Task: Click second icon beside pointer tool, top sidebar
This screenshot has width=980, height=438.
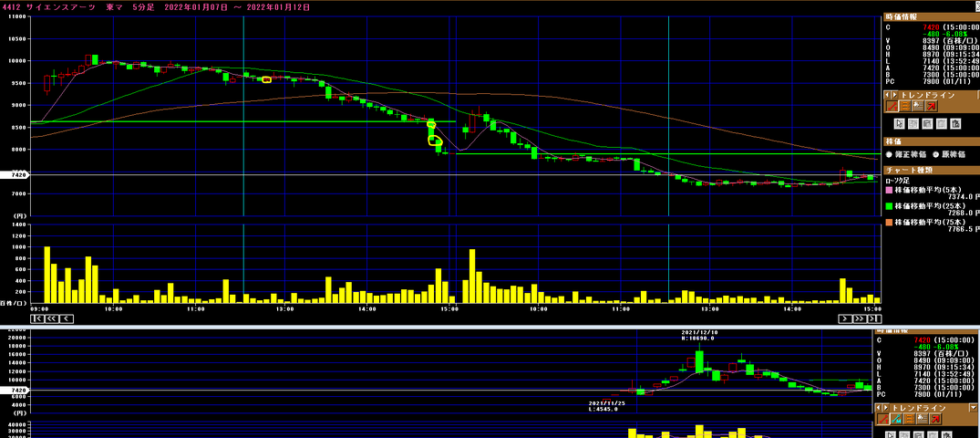Action: pyautogui.click(x=913, y=123)
